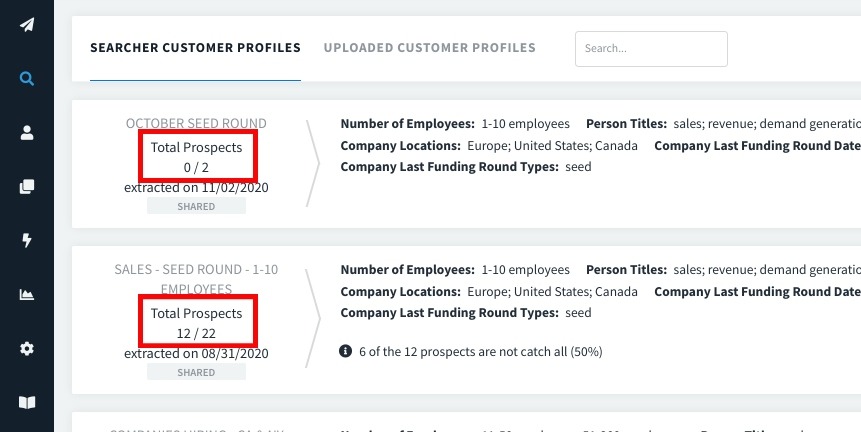This screenshot has height=432, width=861.
Task: Click the Search... input field
Action: (x=651, y=49)
